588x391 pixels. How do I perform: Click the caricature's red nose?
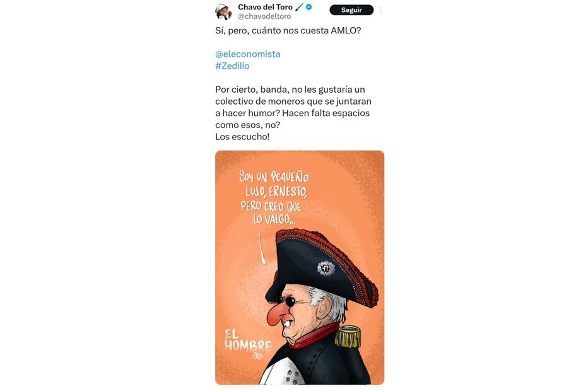(x=276, y=315)
